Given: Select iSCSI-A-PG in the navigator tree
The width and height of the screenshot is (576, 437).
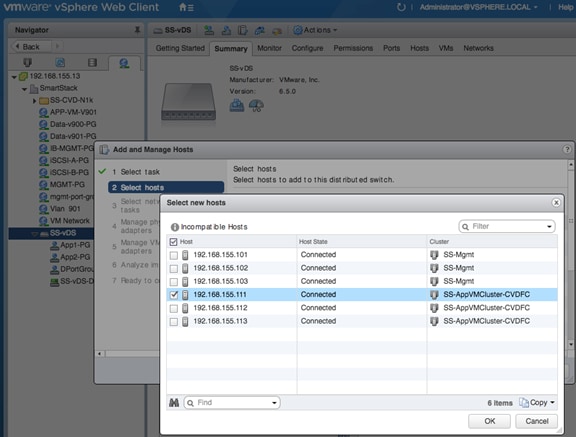Looking at the screenshot, I should [69, 160].
